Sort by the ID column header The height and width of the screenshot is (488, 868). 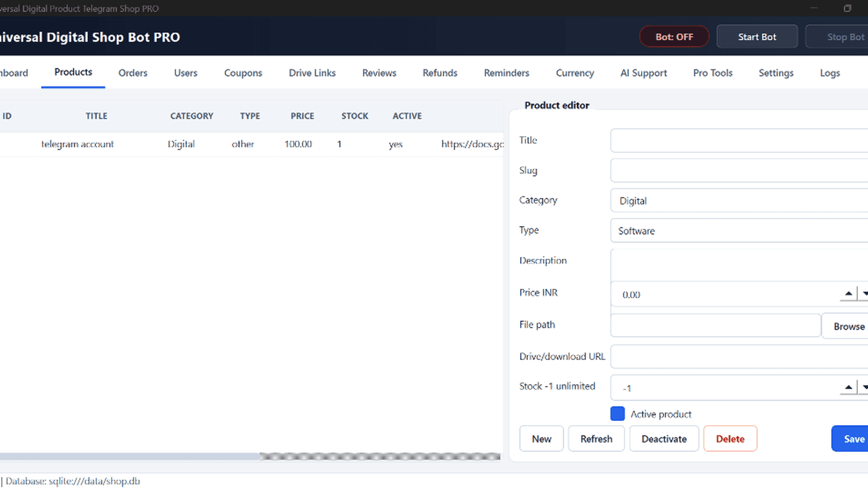coord(7,116)
